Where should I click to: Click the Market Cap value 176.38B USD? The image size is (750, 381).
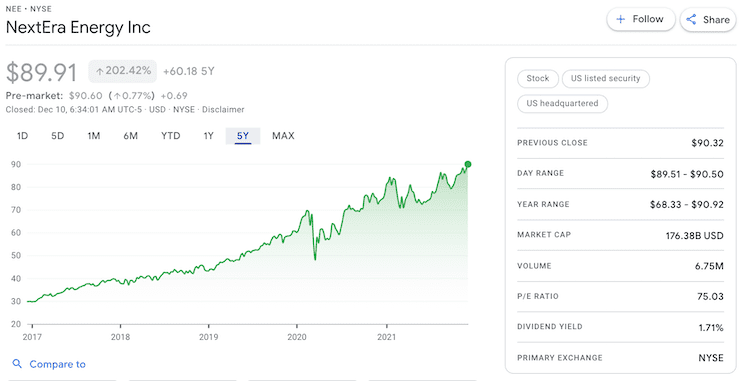694,235
